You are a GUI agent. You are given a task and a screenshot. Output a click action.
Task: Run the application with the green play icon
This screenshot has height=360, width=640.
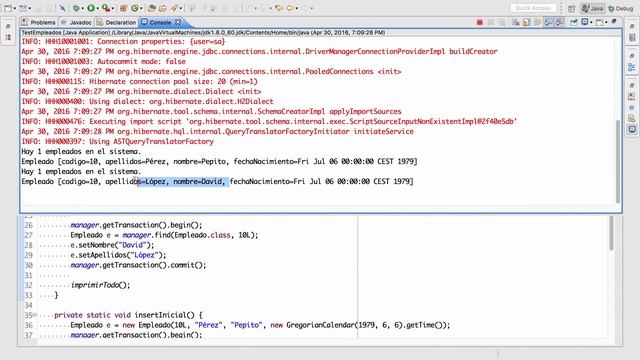point(91,8)
